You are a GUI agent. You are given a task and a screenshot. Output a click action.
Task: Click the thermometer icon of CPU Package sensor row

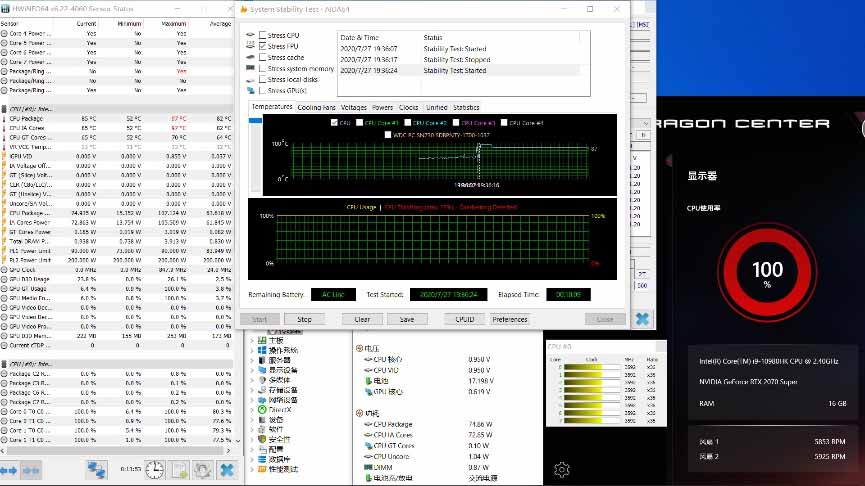pyautogui.click(x=4, y=119)
